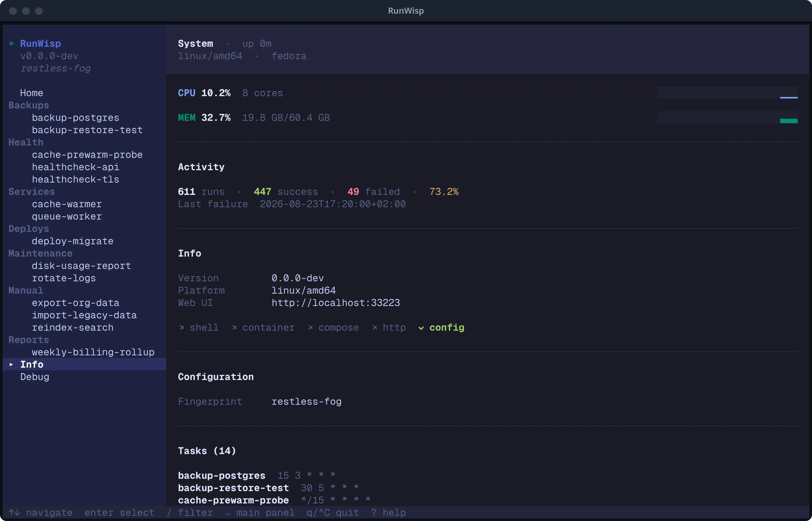Open export-org-data manual task
Image resolution: width=812 pixels, height=521 pixels.
pyautogui.click(x=75, y=303)
